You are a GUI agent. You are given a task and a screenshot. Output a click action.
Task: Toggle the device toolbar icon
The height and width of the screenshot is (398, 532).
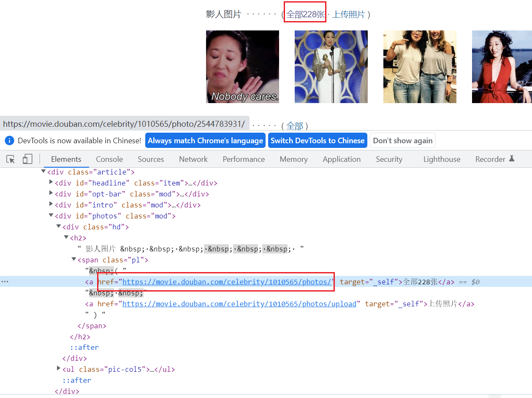(27, 159)
